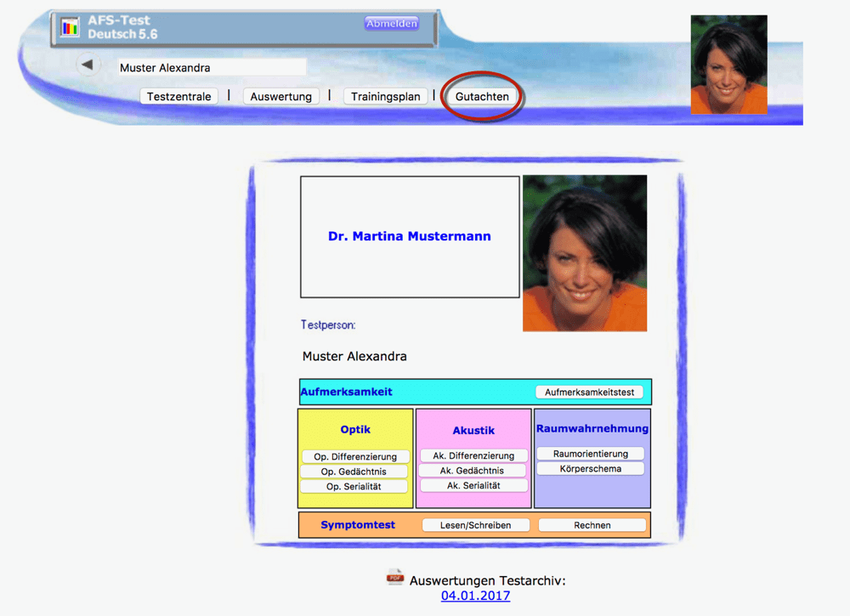This screenshot has width=850, height=616.
Task: Open the 04.01.2017 archive link
Action: point(475,596)
